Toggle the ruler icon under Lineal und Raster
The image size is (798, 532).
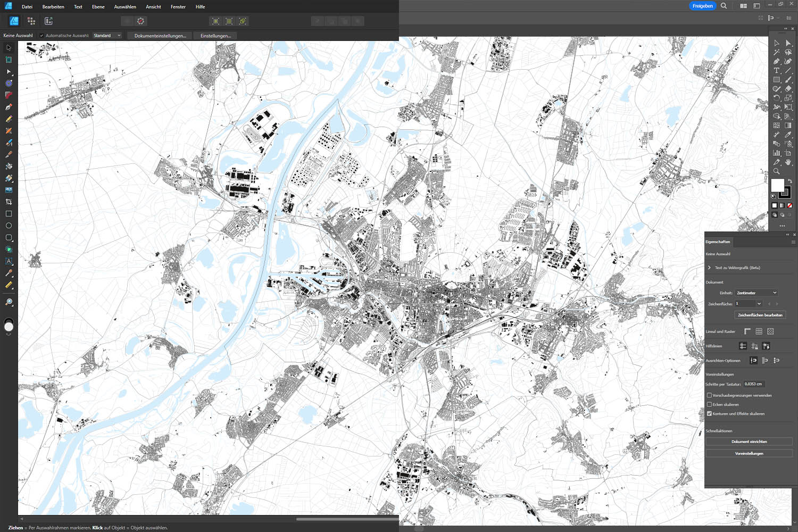point(747,331)
